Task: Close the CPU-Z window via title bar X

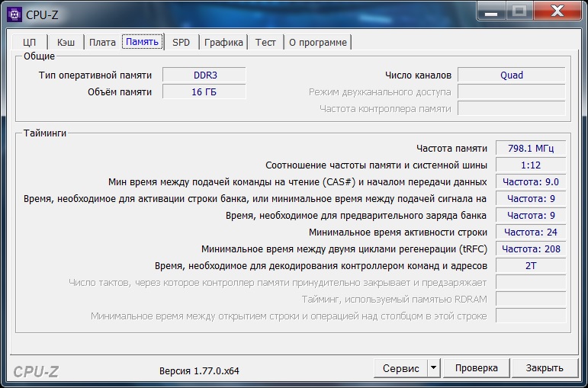Action: tap(557, 11)
